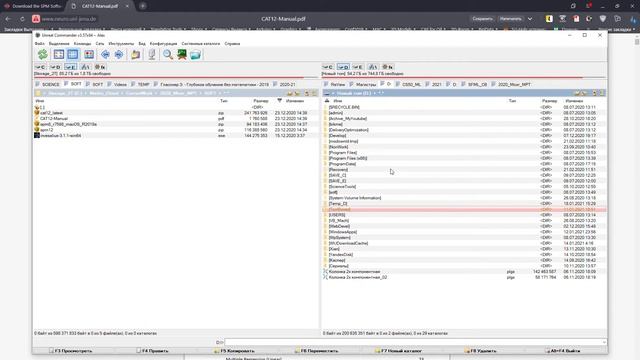The image size is (640, 360).
Task: Switch to the SCIENCE tab in left panel
Action: pos(48,84)
